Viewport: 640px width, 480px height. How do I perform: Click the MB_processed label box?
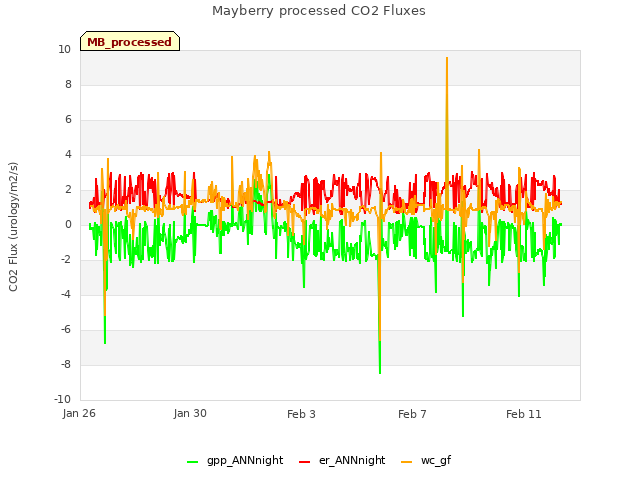[x=130, y=41]
